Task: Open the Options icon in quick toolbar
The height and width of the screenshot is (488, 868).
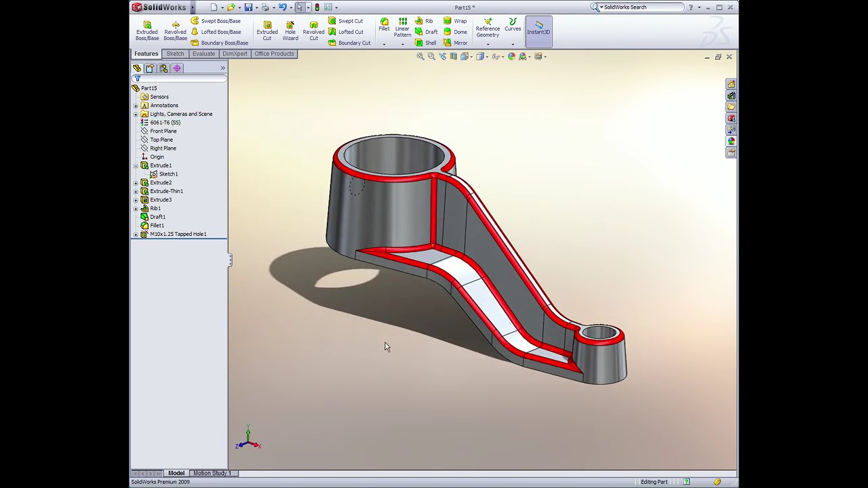Action: 328,7
